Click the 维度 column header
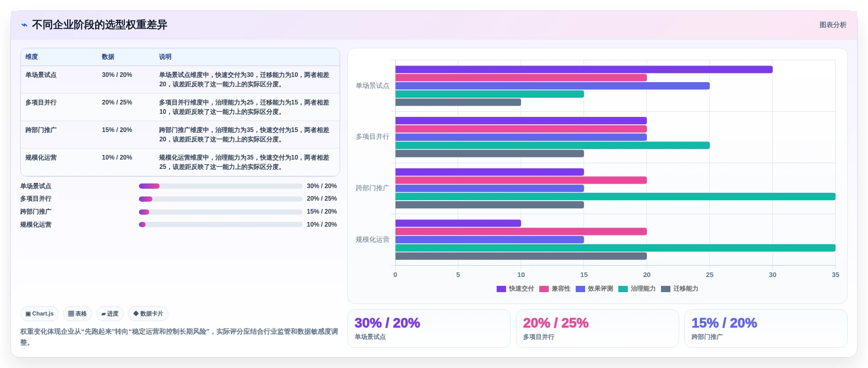Viewport: 868px width, 368px height. point(32,57)
